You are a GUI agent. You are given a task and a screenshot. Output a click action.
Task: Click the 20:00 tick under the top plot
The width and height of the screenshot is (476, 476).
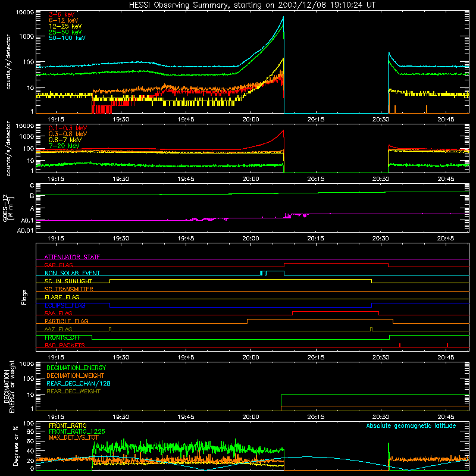(x=250, y=120)
